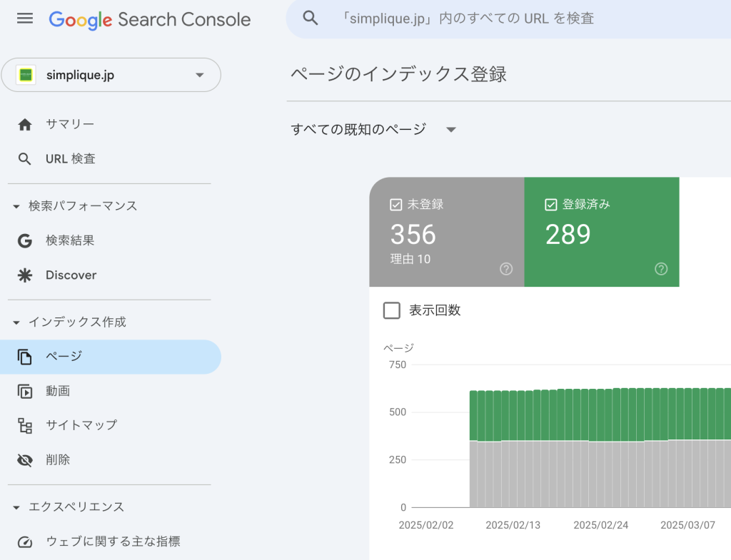Click 2025/03/07 date label on chart
The width and height of the screenshot is (731, 560).
pos(687,525)
